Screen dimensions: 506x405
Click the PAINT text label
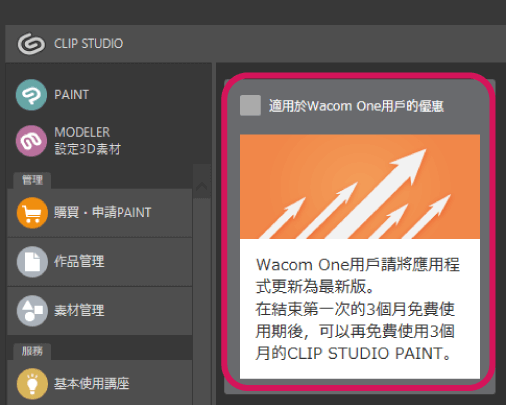point(72,95)
